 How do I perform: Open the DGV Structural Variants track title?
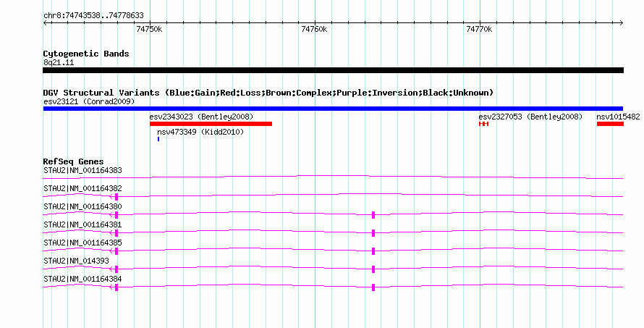point(268,93)
